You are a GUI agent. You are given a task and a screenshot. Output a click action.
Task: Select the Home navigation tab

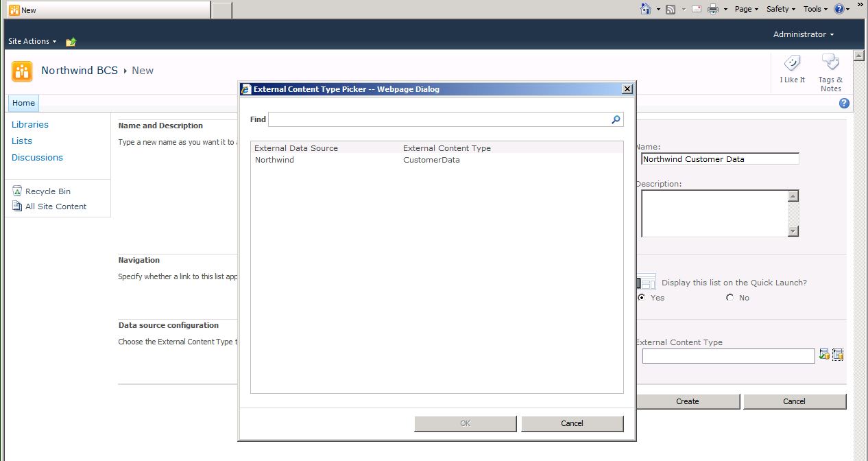point(23,103)
